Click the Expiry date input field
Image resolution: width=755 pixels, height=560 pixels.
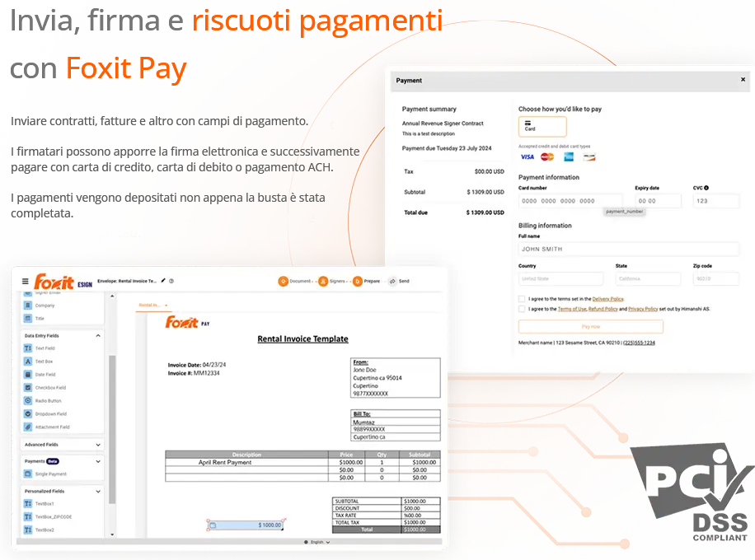658,201
